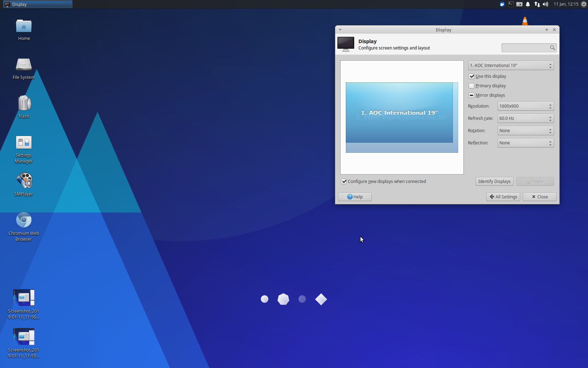Click the search field in Display dialog
Screen dimensions: 588x368
click(x=529, y=48)
